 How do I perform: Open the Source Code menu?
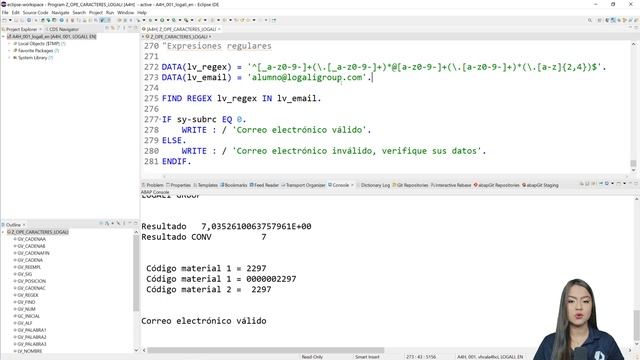(x=35, y=13)
